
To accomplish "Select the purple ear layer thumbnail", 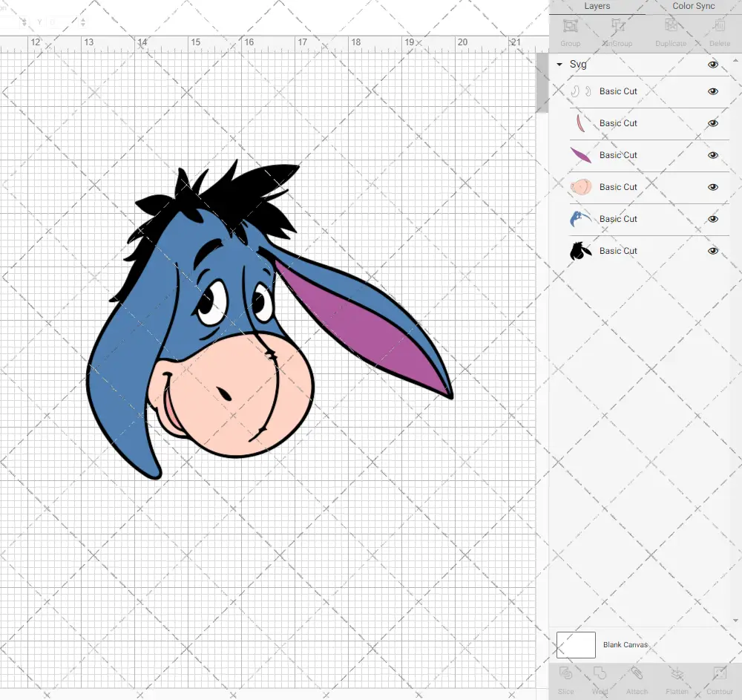I will click(581, 155).
